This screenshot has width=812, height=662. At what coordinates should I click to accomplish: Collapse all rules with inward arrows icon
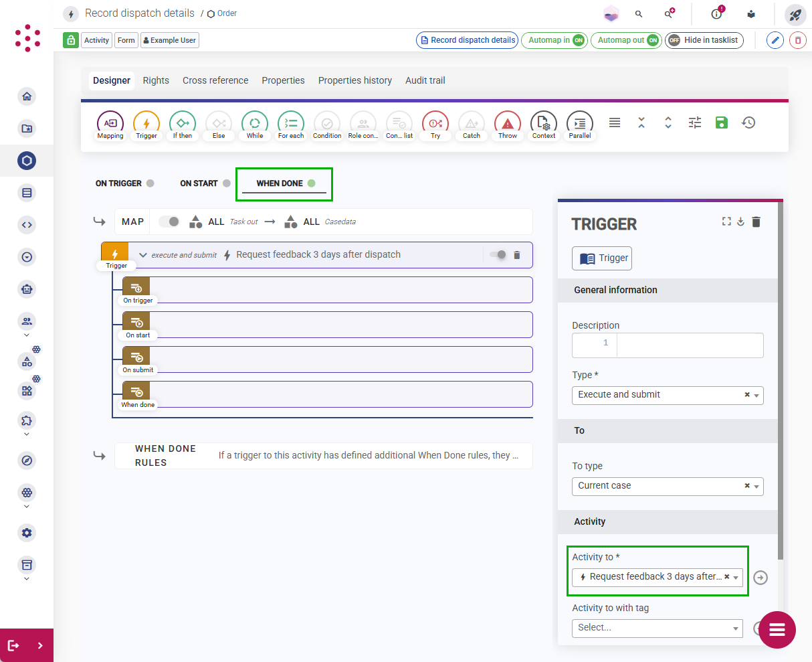[641, 122]
